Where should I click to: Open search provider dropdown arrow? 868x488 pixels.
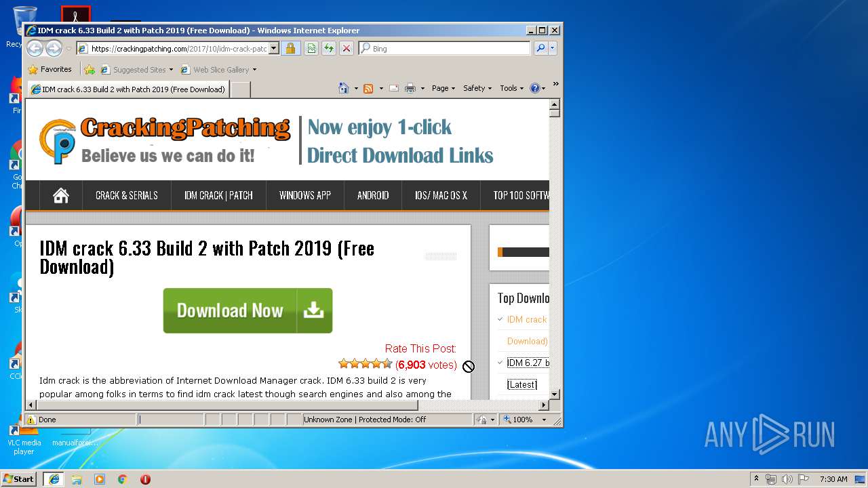(553, 48)
